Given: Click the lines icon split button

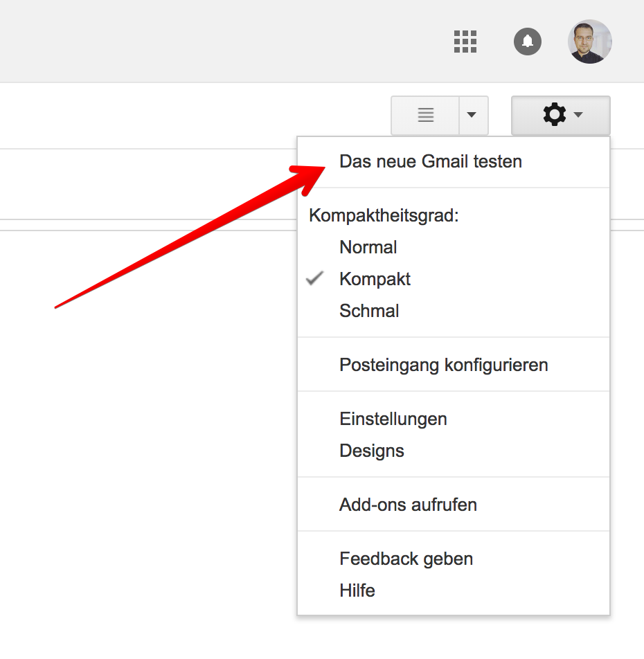Looking at the screenshot, I should [x=425, y=116].
